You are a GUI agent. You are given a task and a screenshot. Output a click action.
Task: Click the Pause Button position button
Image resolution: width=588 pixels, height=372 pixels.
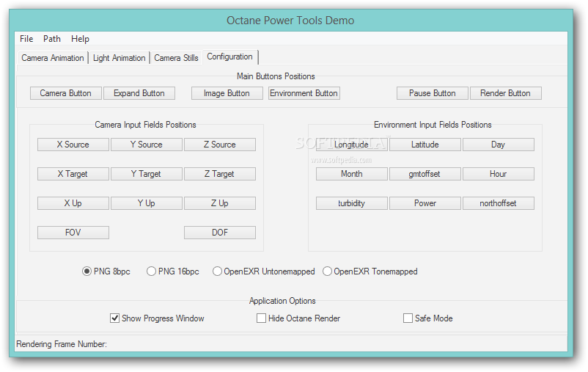(433, 93)
